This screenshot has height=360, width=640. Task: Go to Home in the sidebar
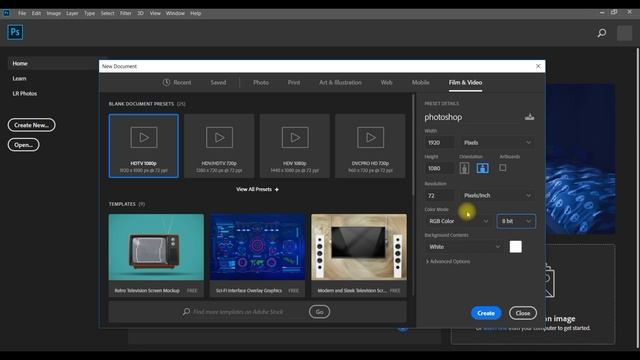pos(20,63)
